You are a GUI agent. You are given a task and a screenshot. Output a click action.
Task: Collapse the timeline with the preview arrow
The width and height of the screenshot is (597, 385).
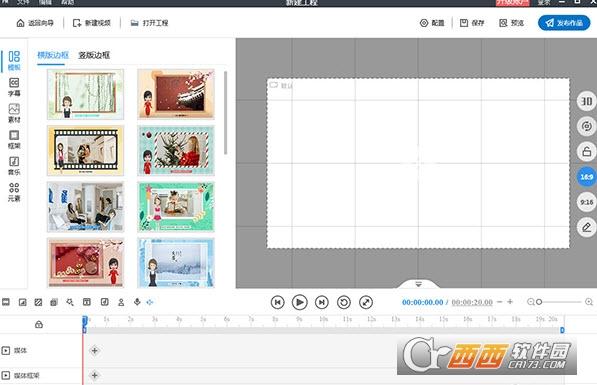pos(418,284)
